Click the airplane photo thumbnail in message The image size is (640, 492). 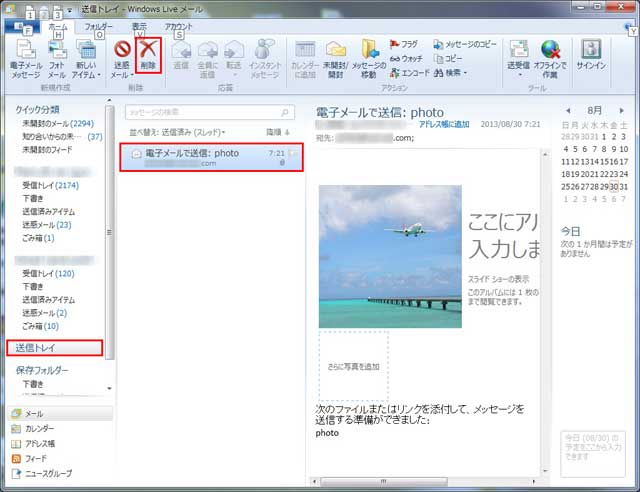pyautogui.click(x=390, y=256)
